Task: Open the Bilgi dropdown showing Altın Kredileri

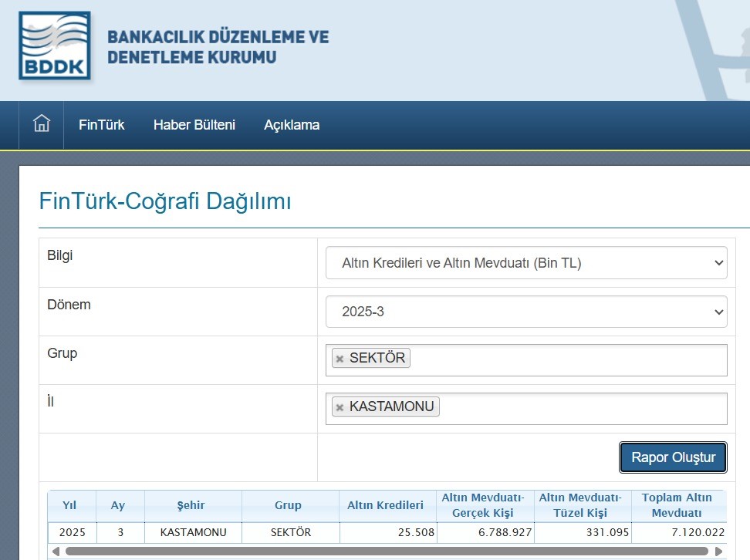Action: 527,262
